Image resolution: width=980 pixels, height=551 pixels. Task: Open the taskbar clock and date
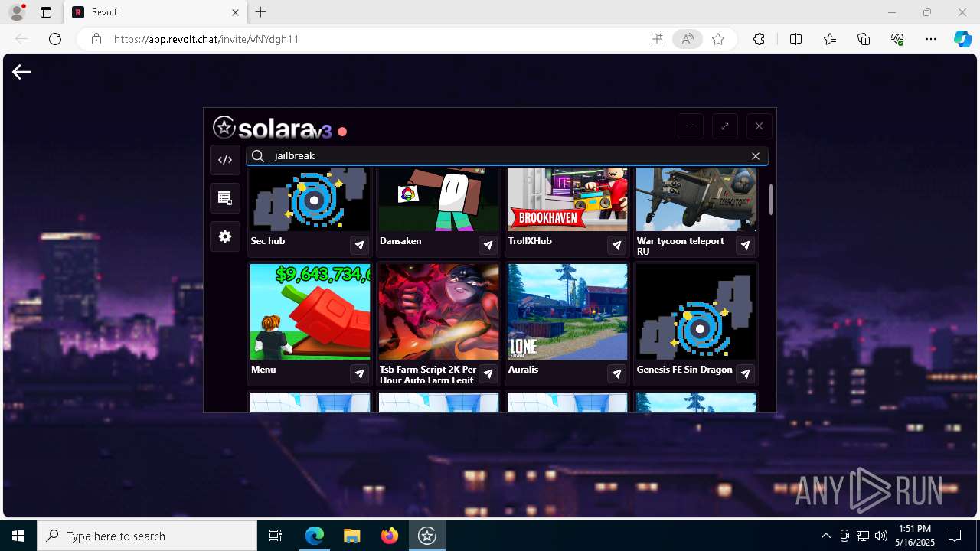915,536
